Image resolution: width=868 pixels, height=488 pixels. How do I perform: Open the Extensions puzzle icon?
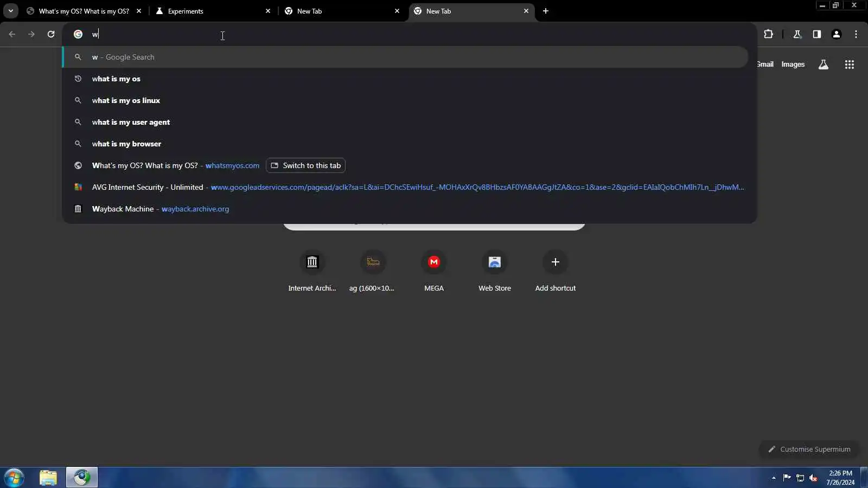coord(768,34)
